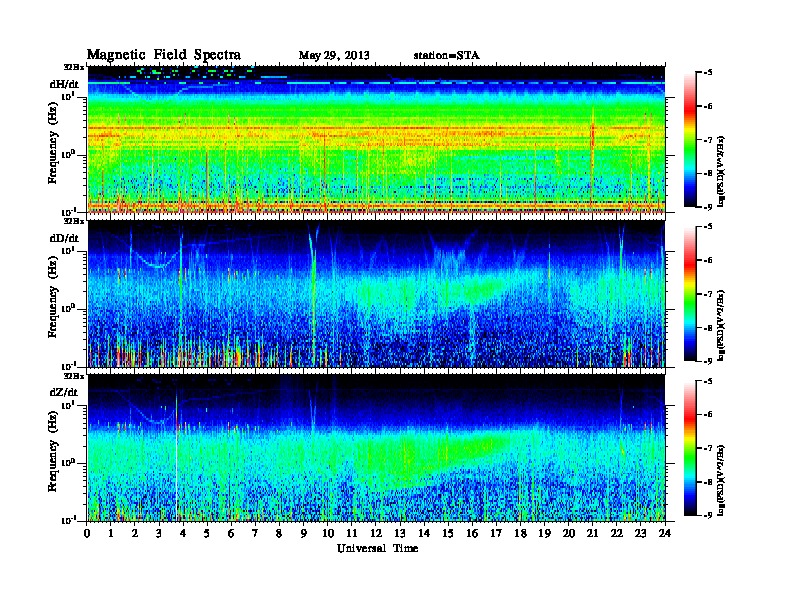The height and width of the screenshot is (612, 792).
Task: Click hour "12" on the time axis
Action: (x=376, y=534)
